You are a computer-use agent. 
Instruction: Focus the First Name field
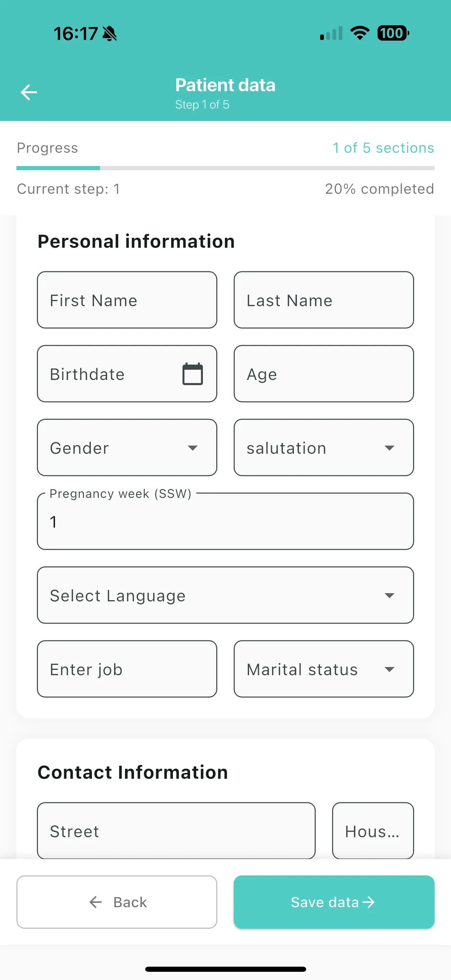[x=127, y=300]
